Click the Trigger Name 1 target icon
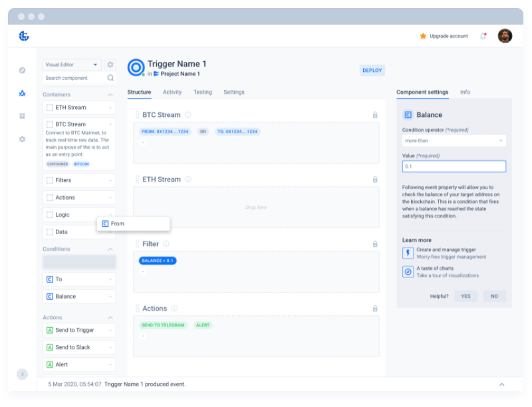 (x=136, y=67)
